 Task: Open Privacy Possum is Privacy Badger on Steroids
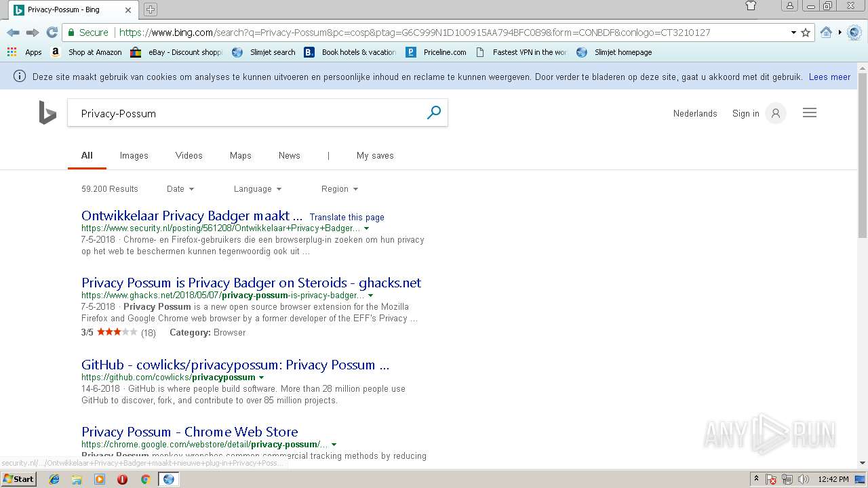pos(251,283)
